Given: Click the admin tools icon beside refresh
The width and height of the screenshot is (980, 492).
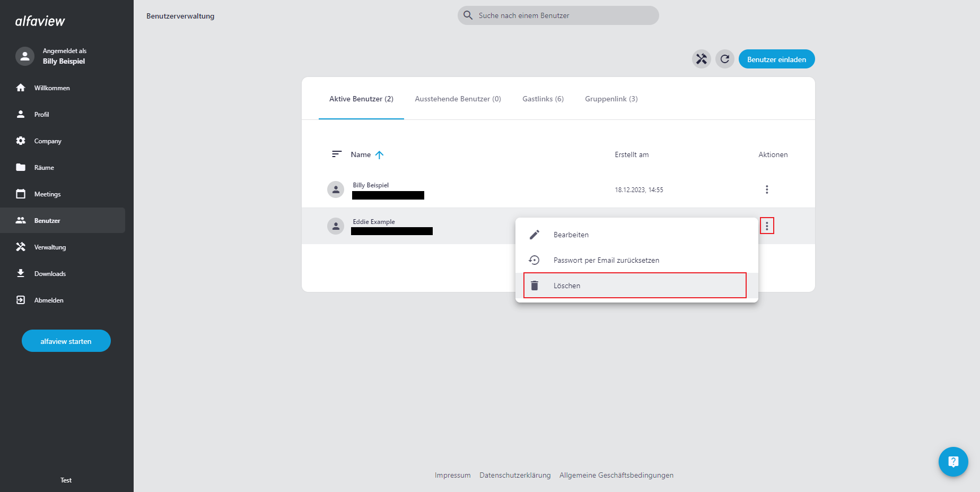Looking at the screenshot, I should pos(701,59).
